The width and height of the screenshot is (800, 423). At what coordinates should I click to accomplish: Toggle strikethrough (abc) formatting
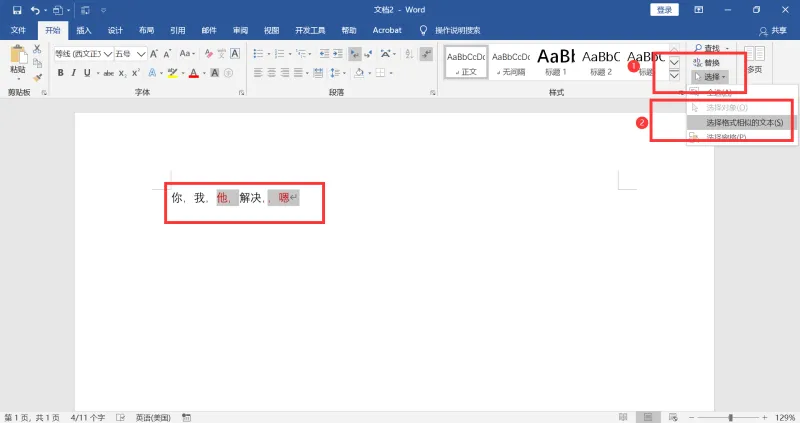point(108,73)
